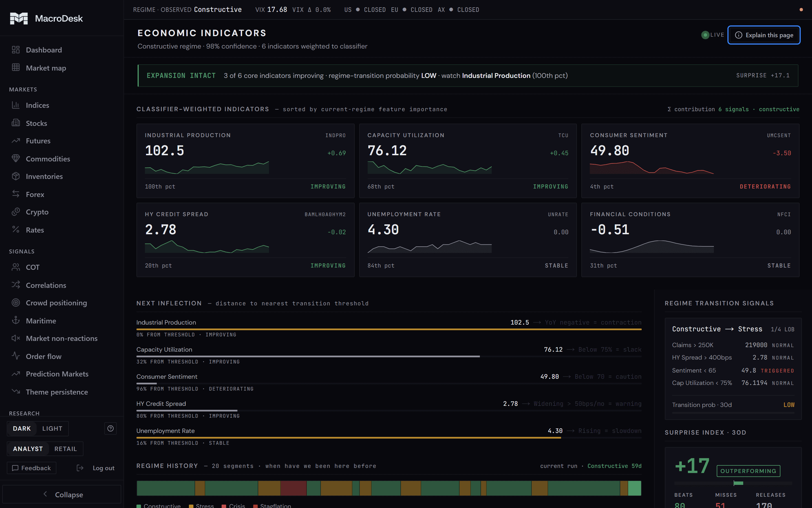
Task: Open the Industrial Production indicator card
Action: 245,161
